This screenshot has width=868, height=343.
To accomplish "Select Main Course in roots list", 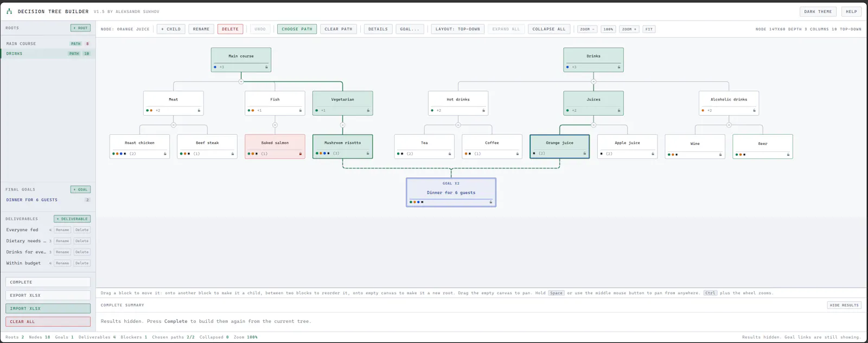I will [x=48, y=43].
